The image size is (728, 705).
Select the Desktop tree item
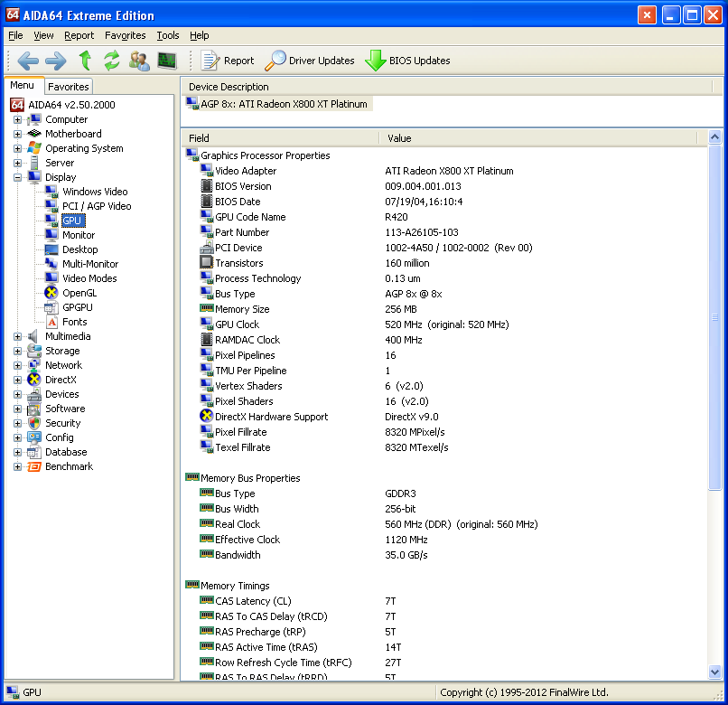coord(79,249)
